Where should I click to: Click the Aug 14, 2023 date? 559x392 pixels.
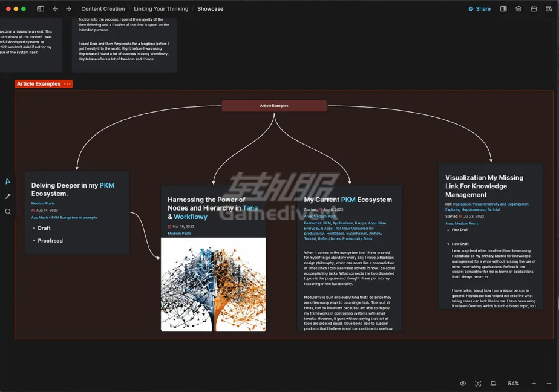click(47, 211)
